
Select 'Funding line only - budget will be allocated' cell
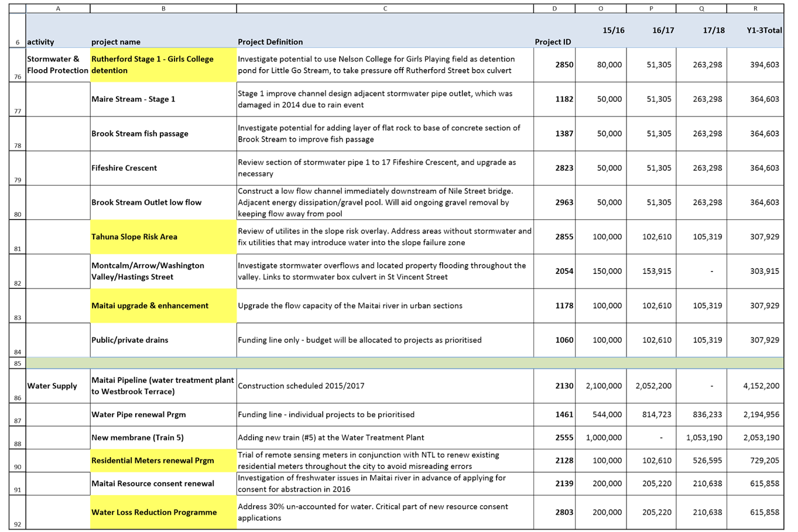[x=385, y=340]
